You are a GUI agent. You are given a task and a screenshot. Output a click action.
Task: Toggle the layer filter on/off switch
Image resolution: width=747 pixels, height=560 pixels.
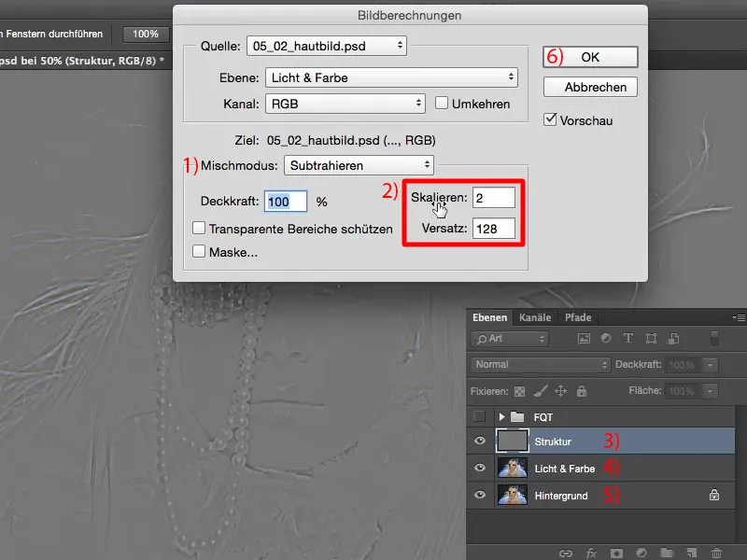(714, 339)
